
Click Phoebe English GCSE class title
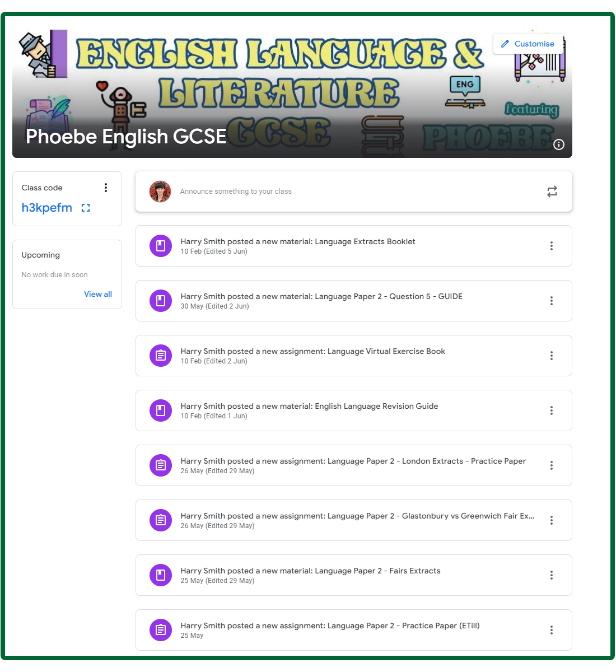(x=126, y=136)
